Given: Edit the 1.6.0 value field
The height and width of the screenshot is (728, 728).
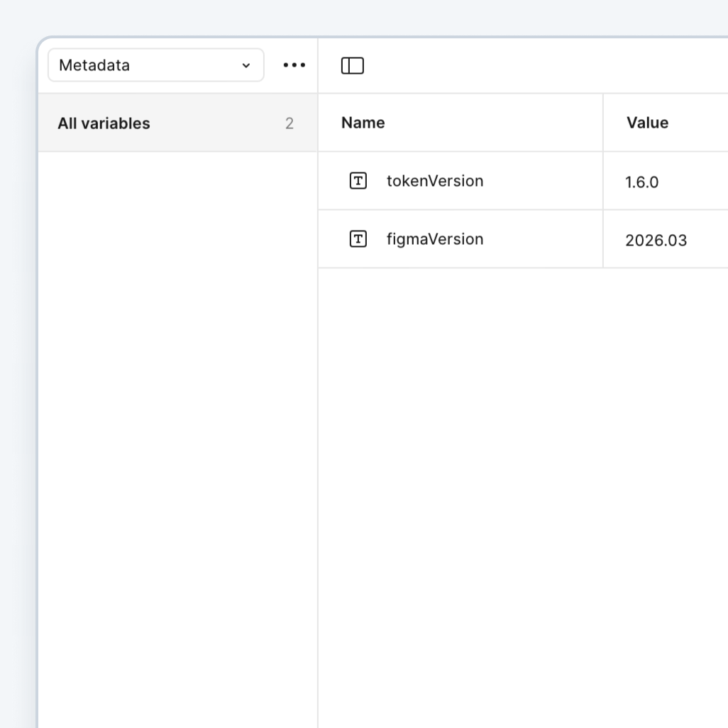Looking at the screenshot, I should click(642, 182).
